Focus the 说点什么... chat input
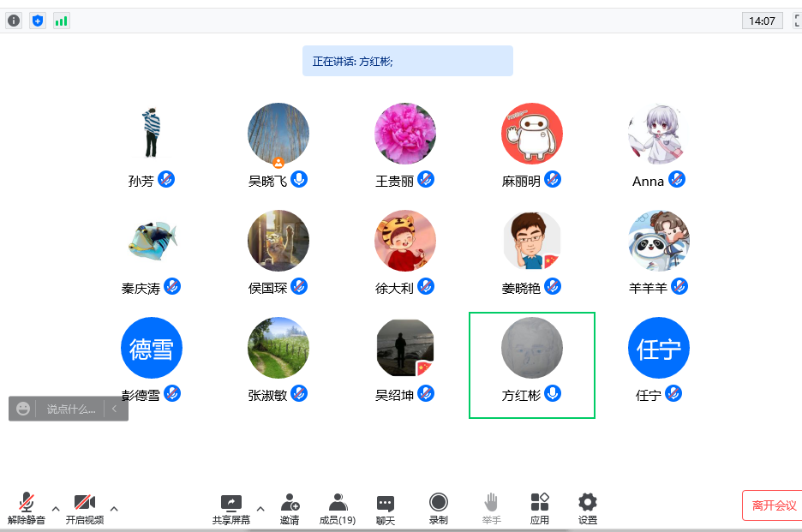802x532 pixels. [70, 409]
